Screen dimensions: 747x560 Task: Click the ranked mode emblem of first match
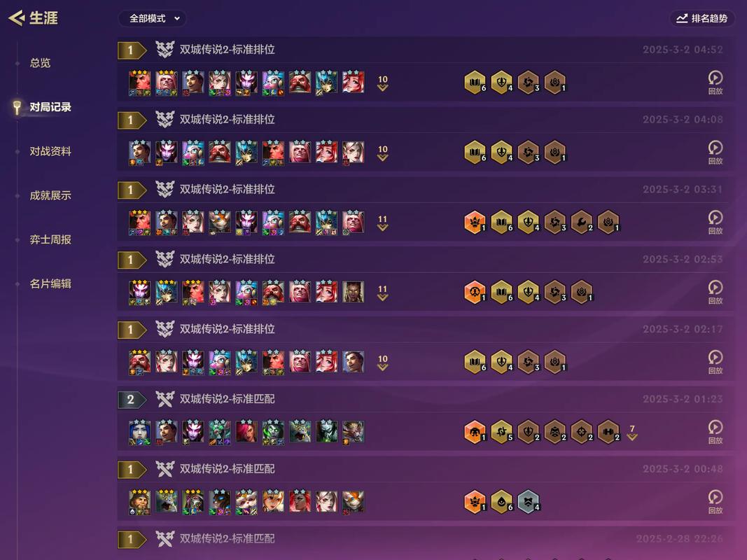pos(165,49)
